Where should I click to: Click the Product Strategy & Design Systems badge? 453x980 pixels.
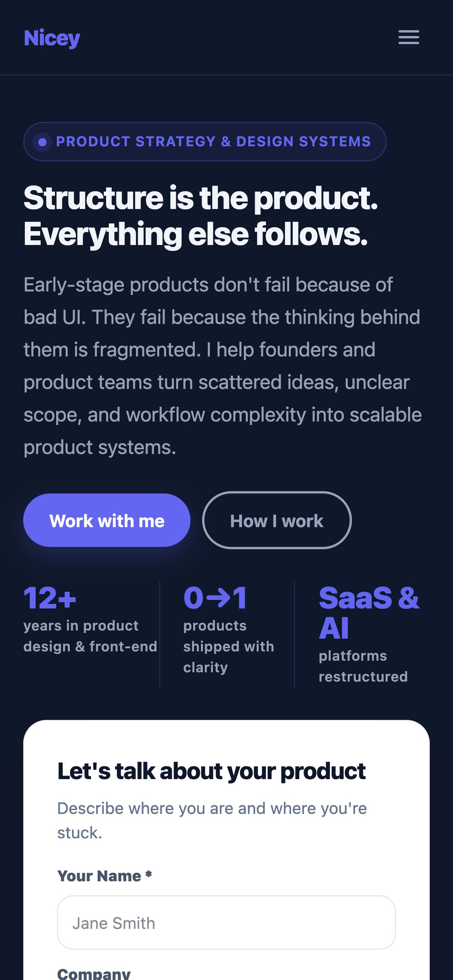click(x=205, y=141)
